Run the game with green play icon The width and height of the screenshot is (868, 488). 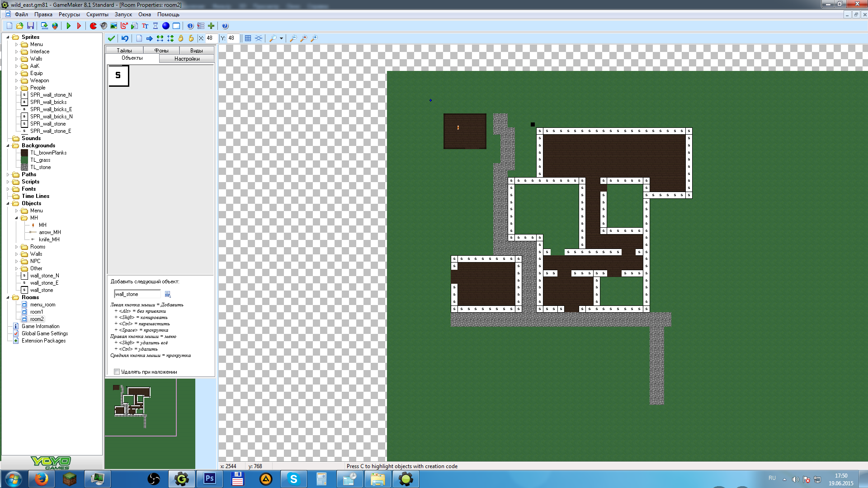[69, 26]
